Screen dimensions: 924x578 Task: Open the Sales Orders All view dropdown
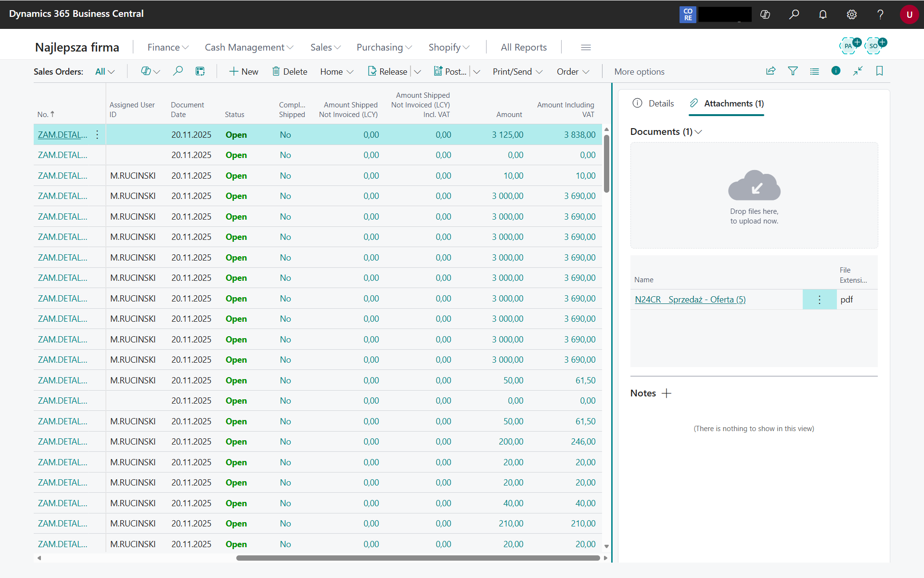(105, 72)
